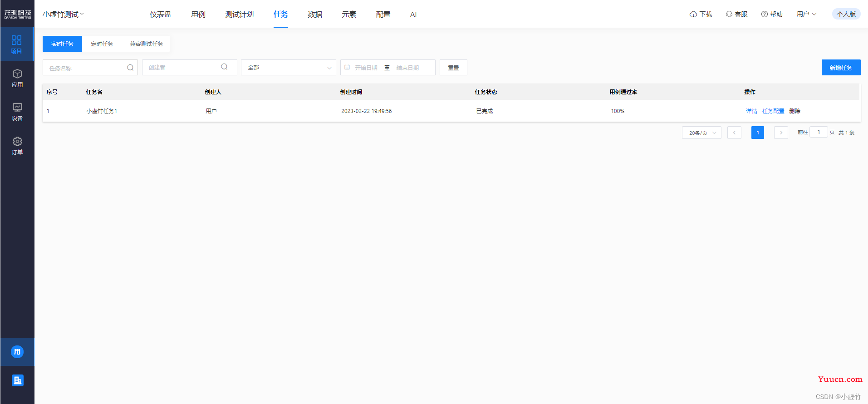Open the 全部 status filter dropdown
868x404 pixels.
(289, 68)
